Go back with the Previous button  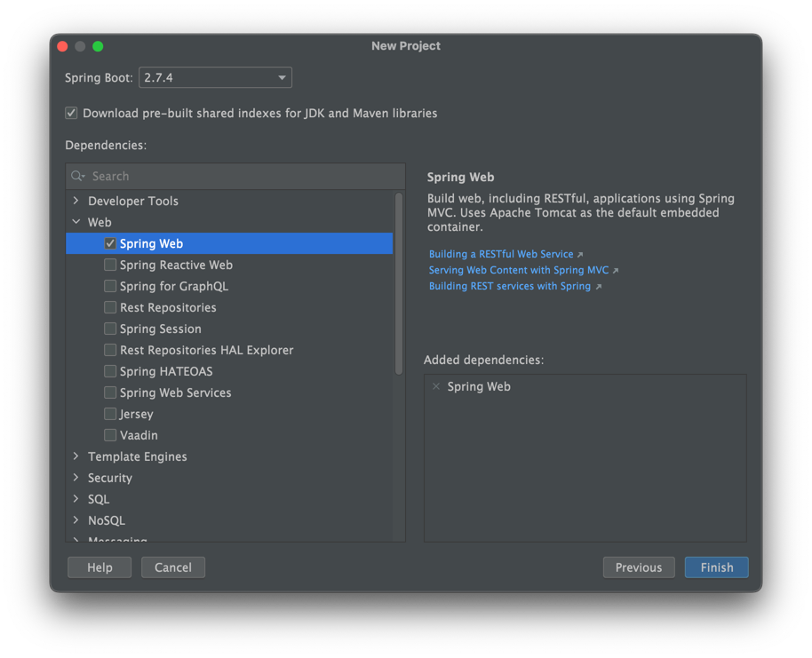click(x=638, y=567)
